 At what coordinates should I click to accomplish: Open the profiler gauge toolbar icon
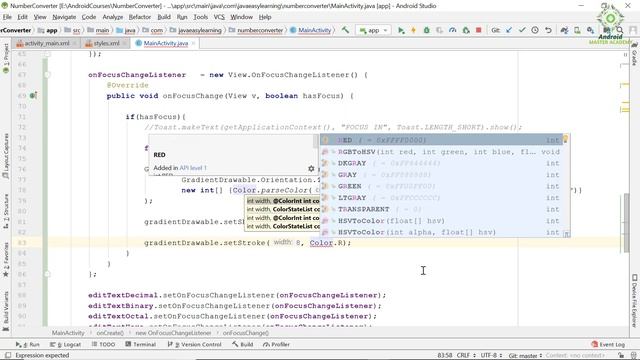(452, 30)
